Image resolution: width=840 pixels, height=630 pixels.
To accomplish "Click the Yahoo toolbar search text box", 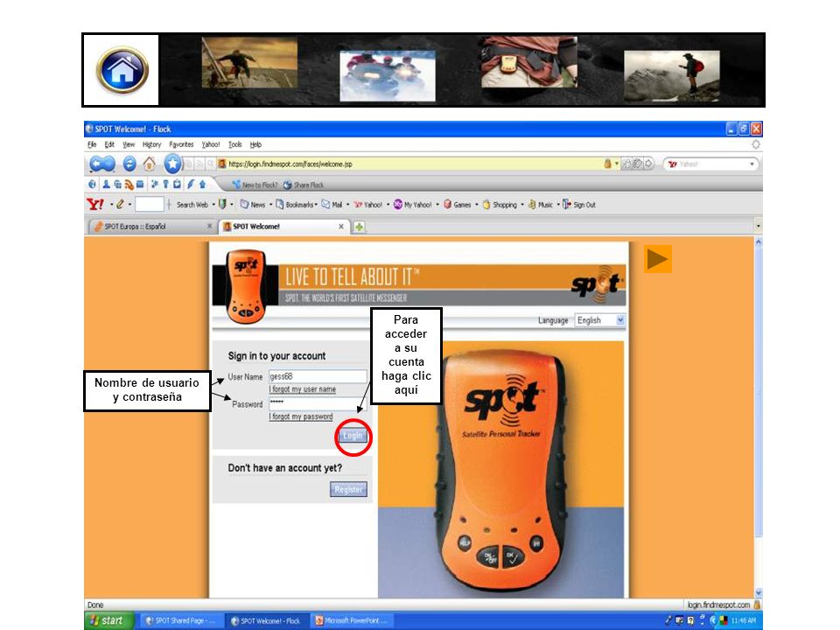I will [x=150, y=204].
